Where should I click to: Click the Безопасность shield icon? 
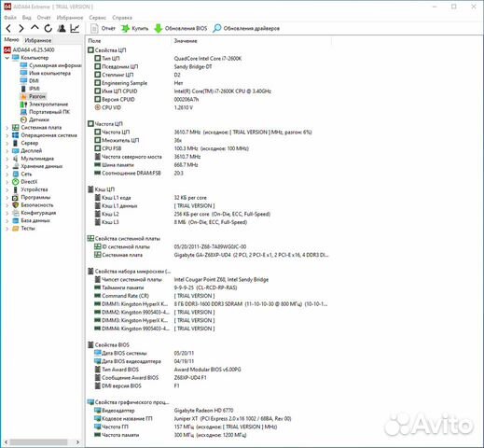(x=16, y=205)
